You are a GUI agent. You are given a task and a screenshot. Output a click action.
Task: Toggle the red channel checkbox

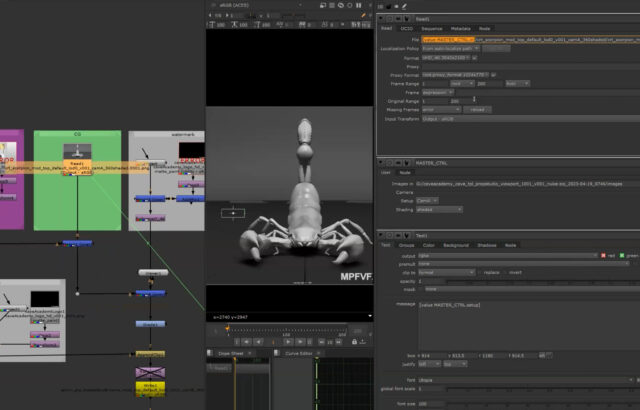602,255
